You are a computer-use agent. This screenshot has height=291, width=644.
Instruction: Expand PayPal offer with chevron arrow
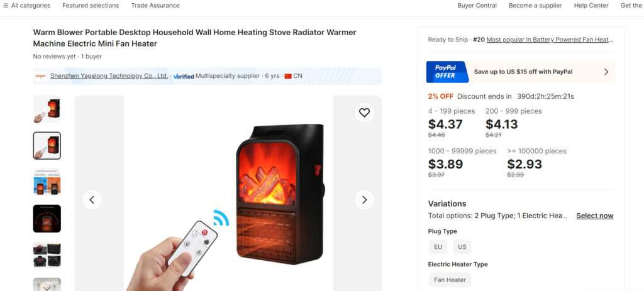point(606,72)
